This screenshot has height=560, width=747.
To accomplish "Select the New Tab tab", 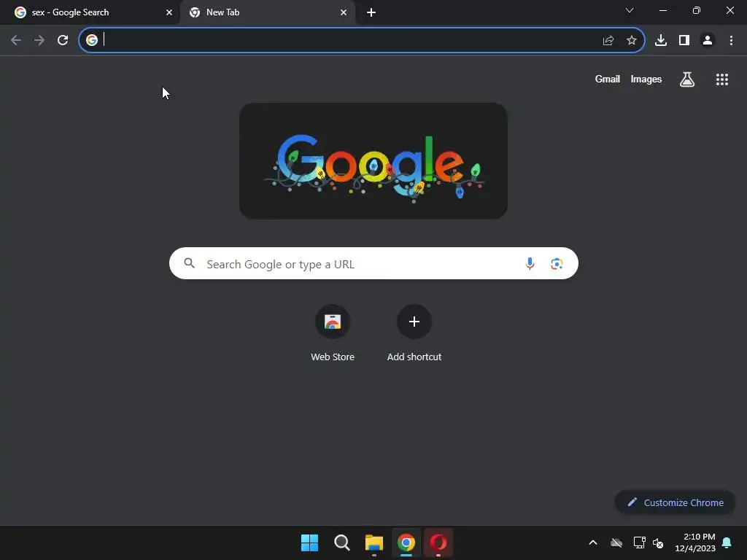I will (x=267, y=12).
